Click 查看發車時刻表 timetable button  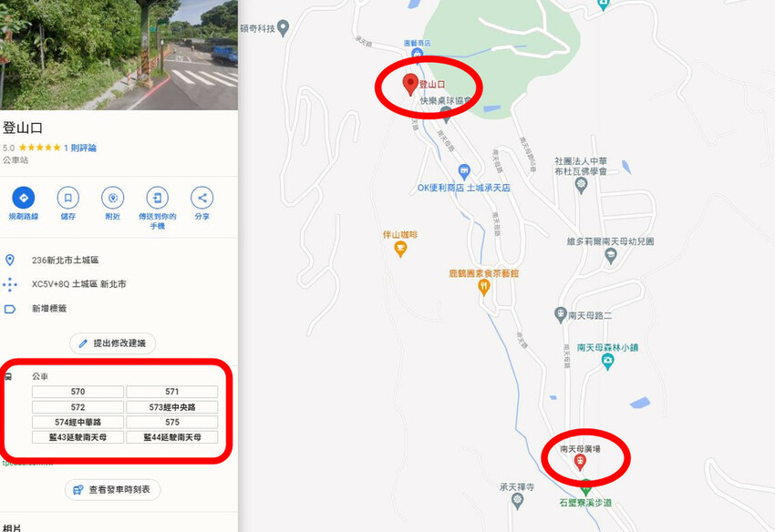[113, 489]
